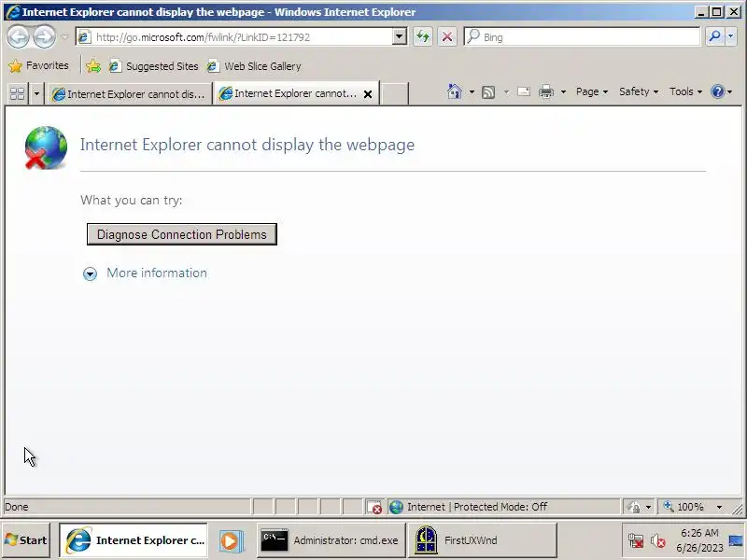747x560 pixels.
Task: Launch Windows Media Player taskbar icon
Action: point(232,541)
